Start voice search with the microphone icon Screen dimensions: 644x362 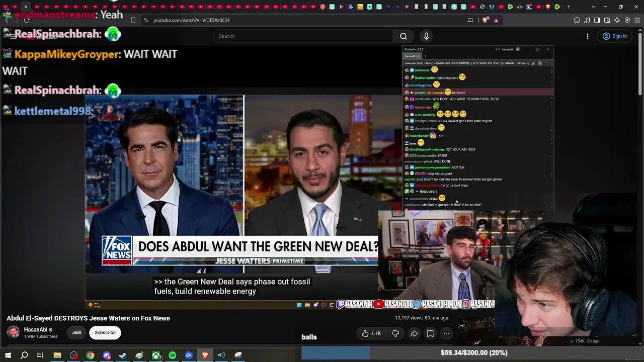tap(426, 36)
